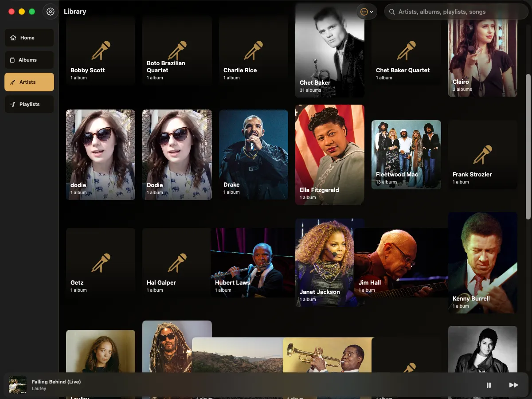Open the Chet Baker artist photo

(330, 51)
